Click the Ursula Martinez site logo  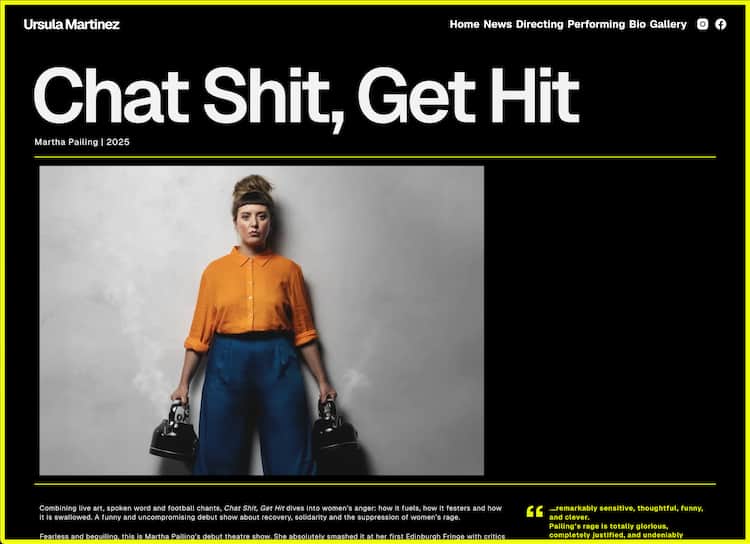point(71,24)
